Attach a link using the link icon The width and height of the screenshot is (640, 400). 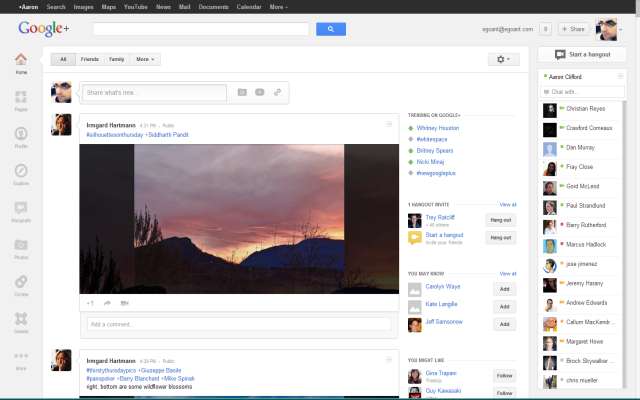pyautogui.click(x=278, y=92)
